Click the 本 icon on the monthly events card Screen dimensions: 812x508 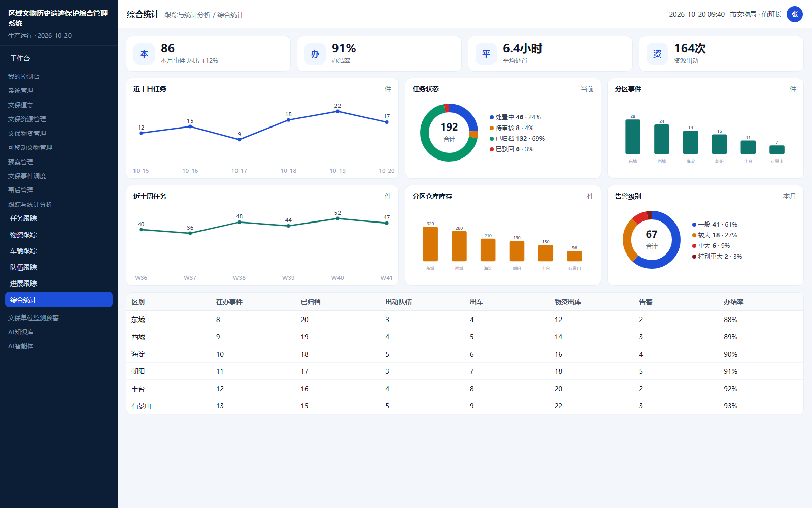(x=144, y=54)
